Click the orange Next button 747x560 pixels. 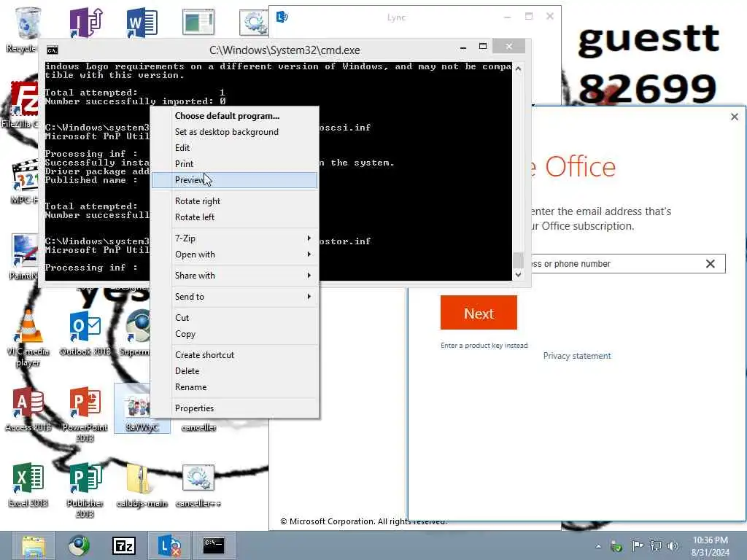tap(479, 312)
